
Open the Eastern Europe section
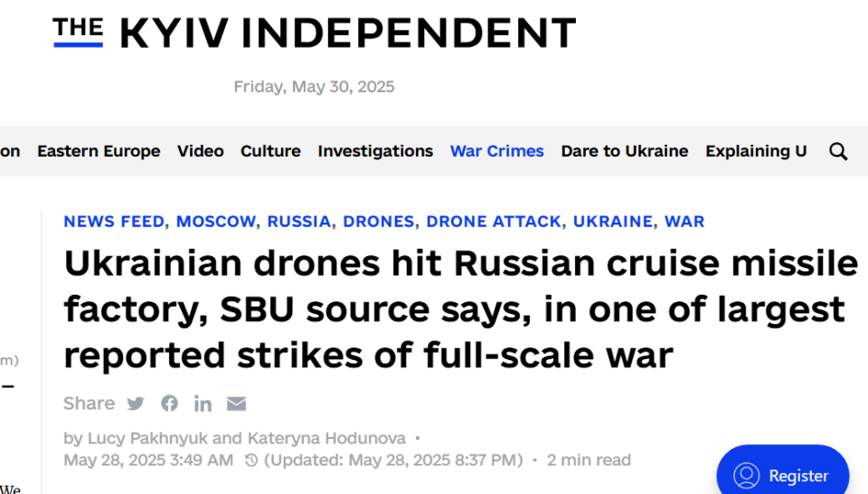pyautogui.click(x=99, y=151)
